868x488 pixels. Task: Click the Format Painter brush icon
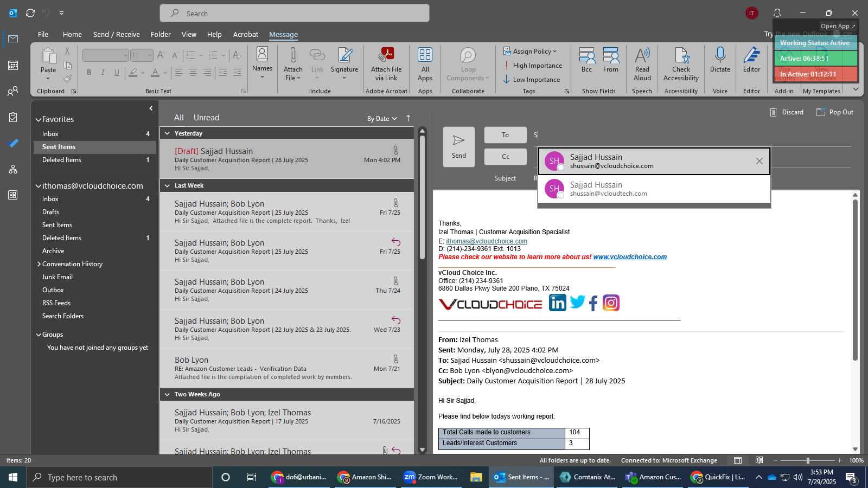point(67,79)
